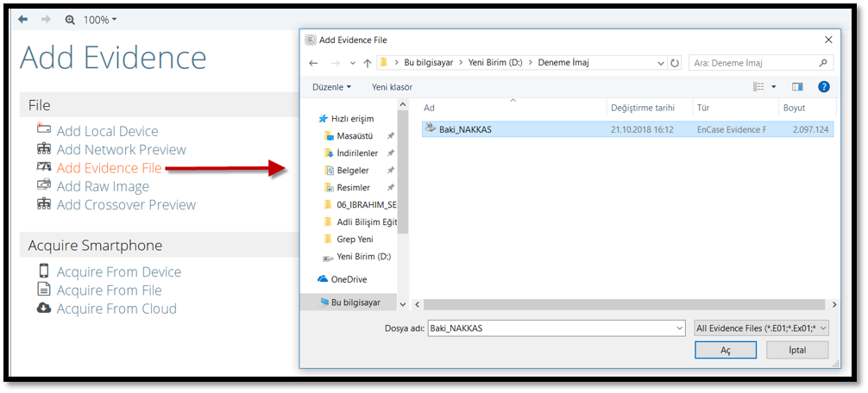The image size is (868, 393).
Task: Open the dialog help question mark icon
Action: tap(823, 87)
